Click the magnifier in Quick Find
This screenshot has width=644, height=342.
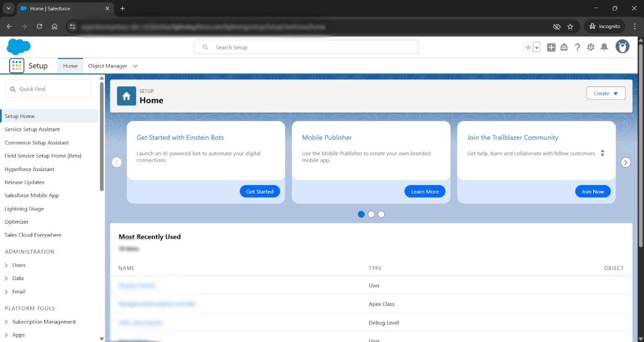14,89
